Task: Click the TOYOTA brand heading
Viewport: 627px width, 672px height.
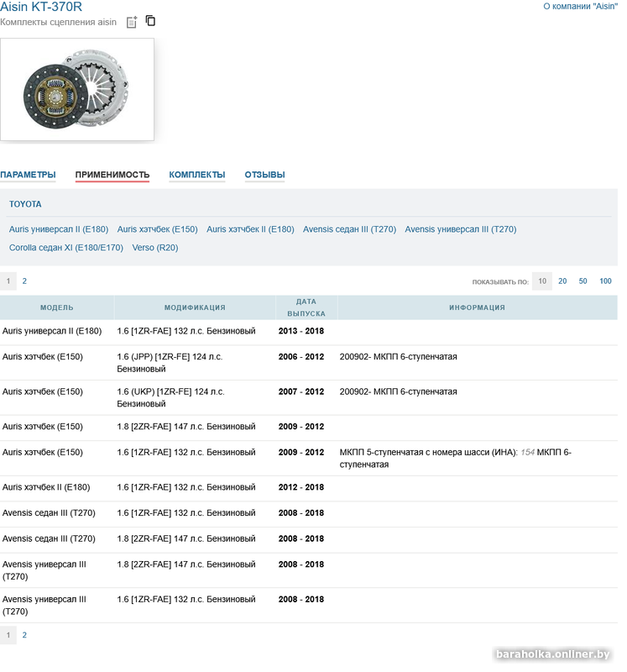Action: coord(25,204)
